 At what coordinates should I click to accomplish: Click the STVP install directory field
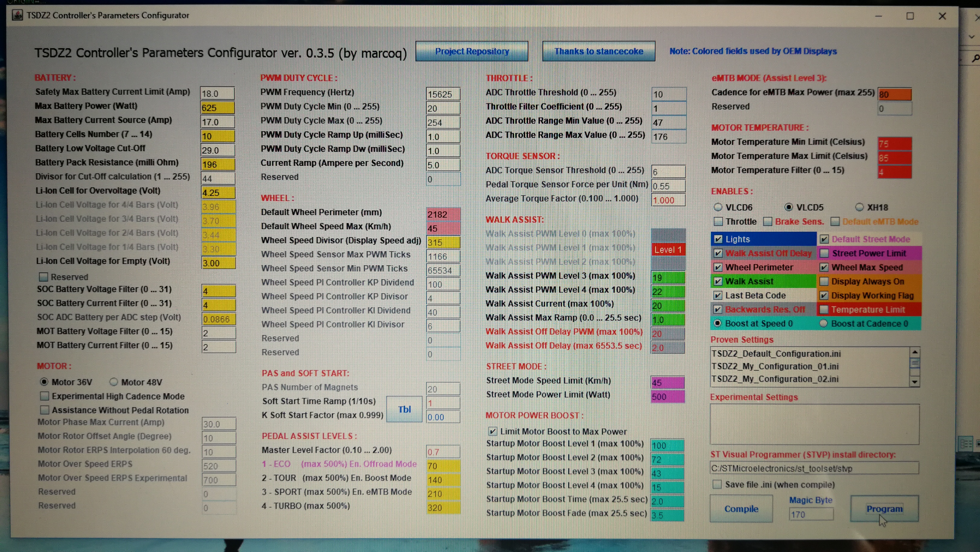pos(815,468)
